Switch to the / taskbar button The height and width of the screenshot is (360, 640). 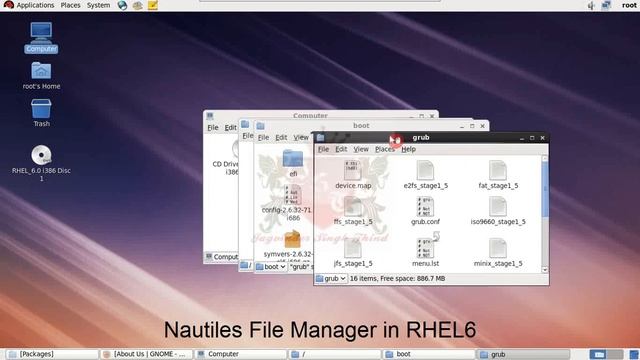point(334,354)
